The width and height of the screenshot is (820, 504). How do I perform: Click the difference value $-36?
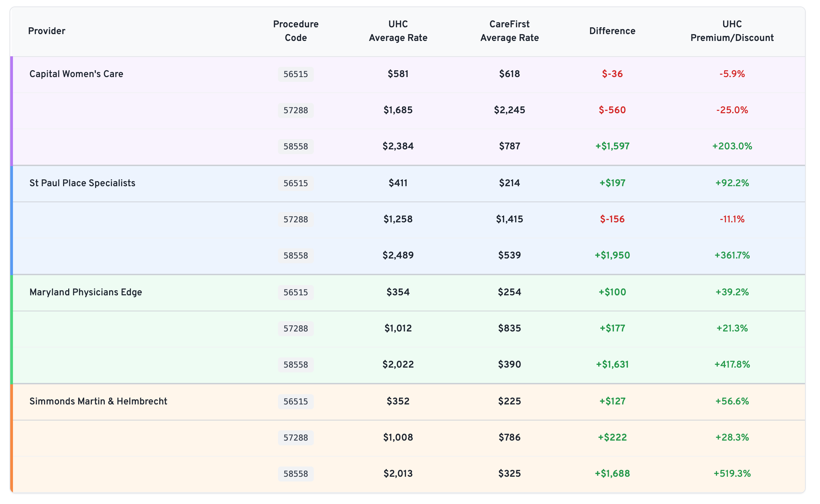click(612, 74)
